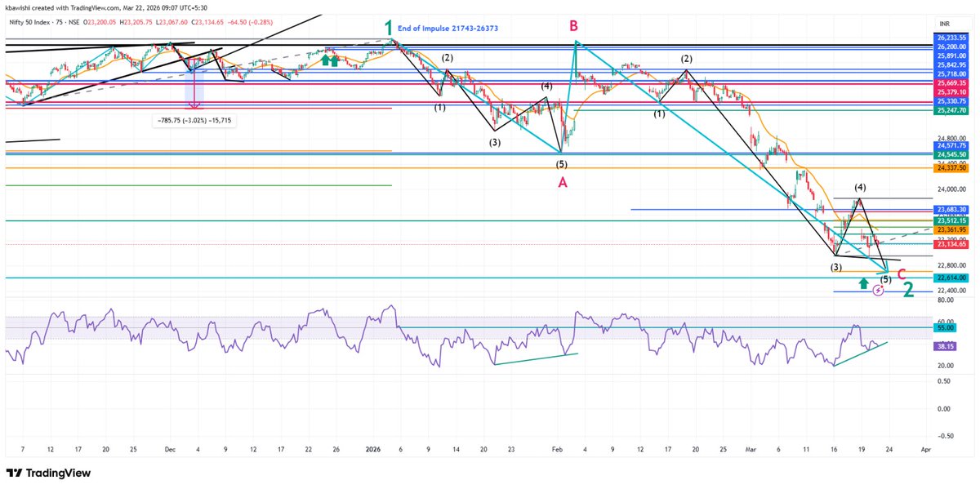Click the red 25,669.35 price label

pos(952,82)
